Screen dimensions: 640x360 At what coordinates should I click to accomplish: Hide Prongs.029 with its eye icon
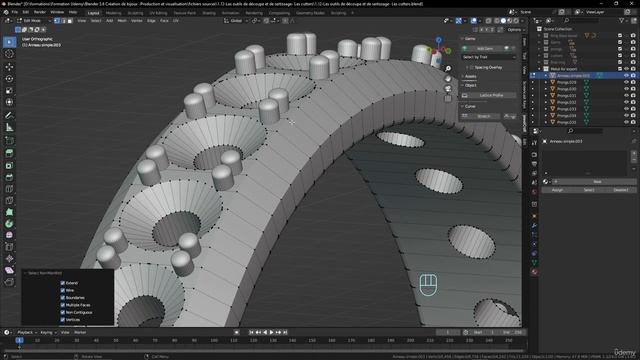[626, 82]
